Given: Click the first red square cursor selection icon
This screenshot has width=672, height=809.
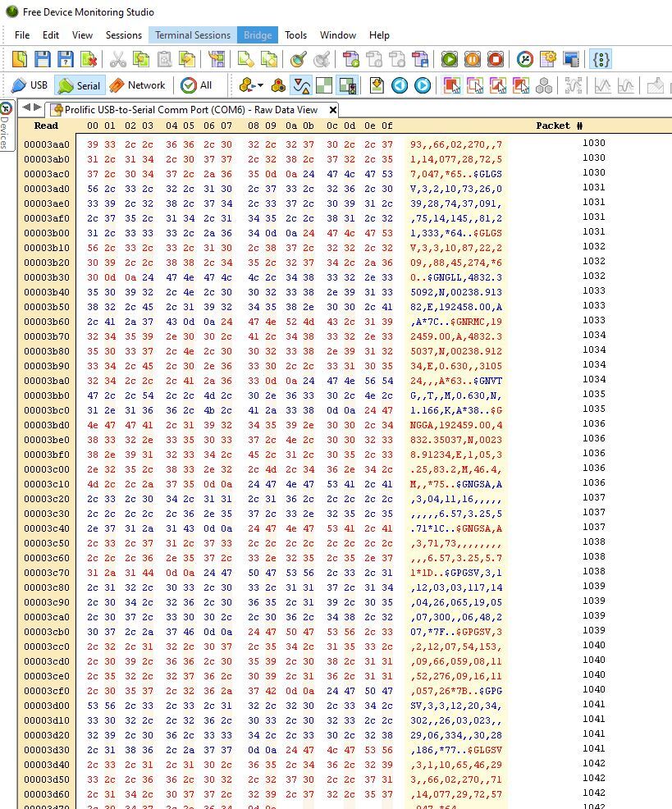Looking at the screenshot, I should pyautogui.click(x=452, y=85).
